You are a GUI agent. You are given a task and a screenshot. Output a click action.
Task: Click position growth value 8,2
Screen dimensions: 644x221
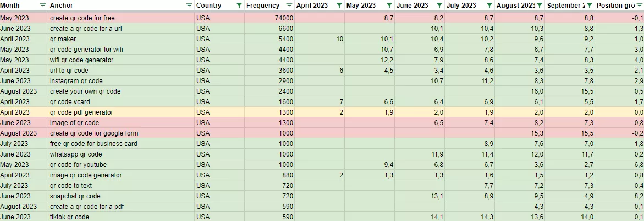tap(620, 196)
